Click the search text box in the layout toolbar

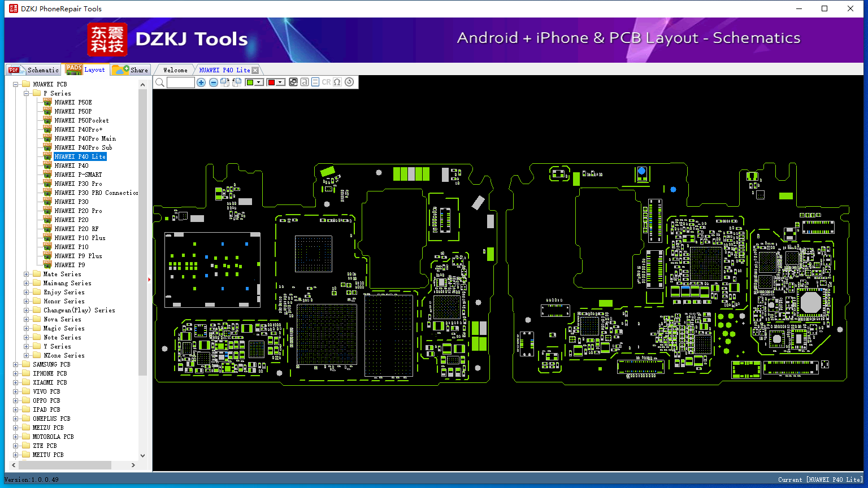coord(181,82)
